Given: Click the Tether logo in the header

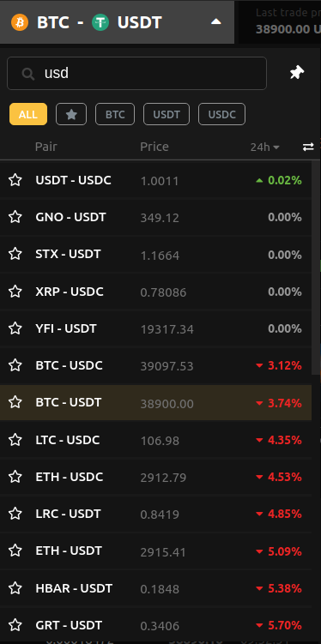Looking at the screenshot, I should point(100,21).
